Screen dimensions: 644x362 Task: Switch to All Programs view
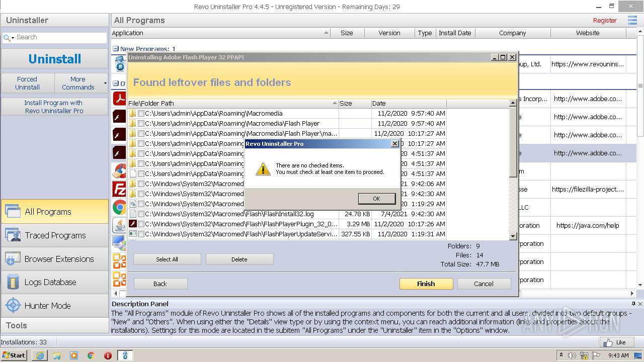pos(54,212)
